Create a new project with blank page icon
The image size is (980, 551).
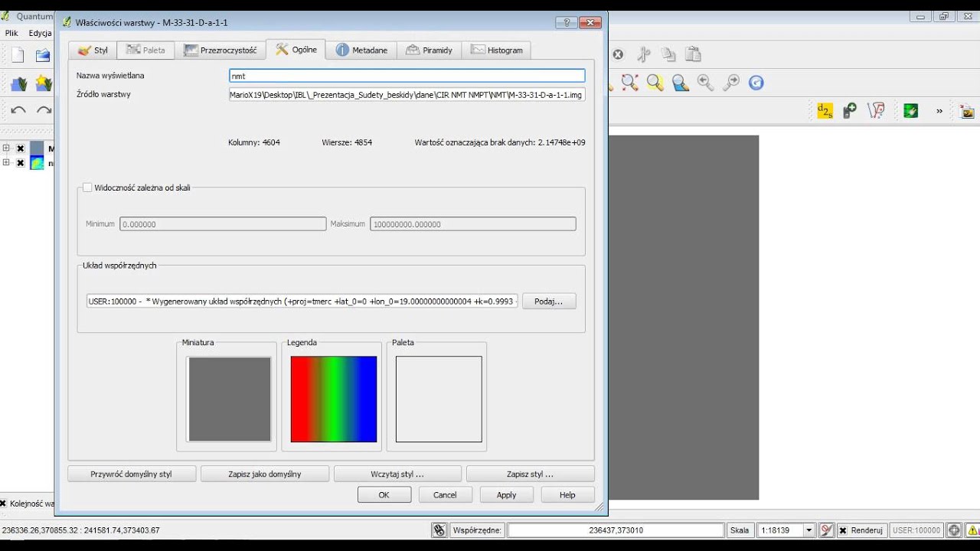[x=18, y=55]
